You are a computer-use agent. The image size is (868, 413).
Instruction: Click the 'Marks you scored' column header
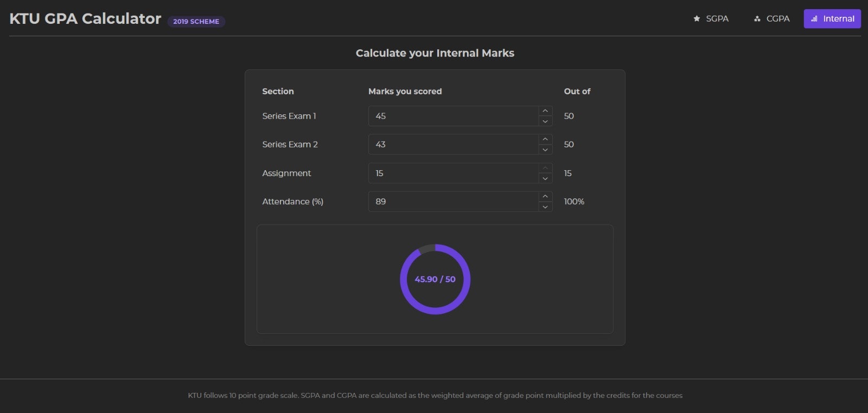[x=405, y=91]
